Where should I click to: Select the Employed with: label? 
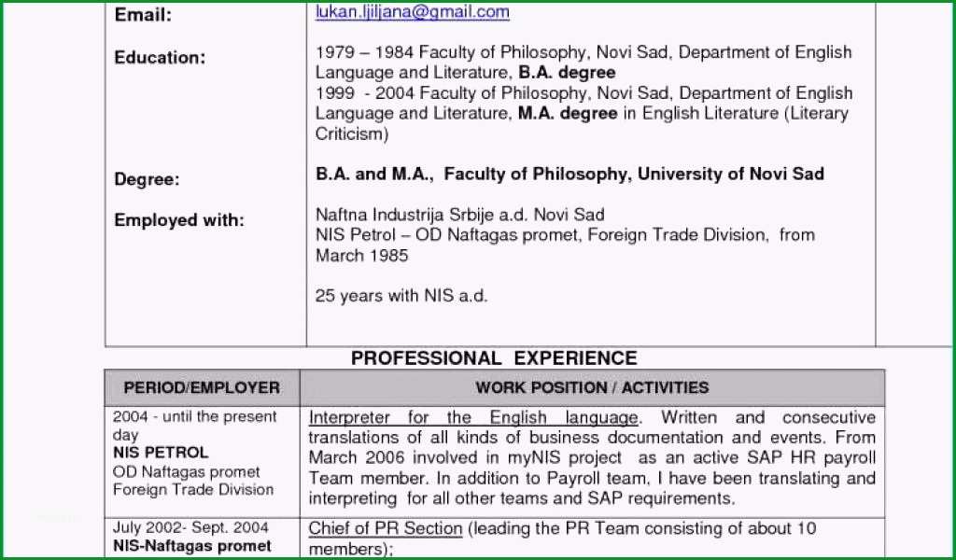(x=179, y=220)
